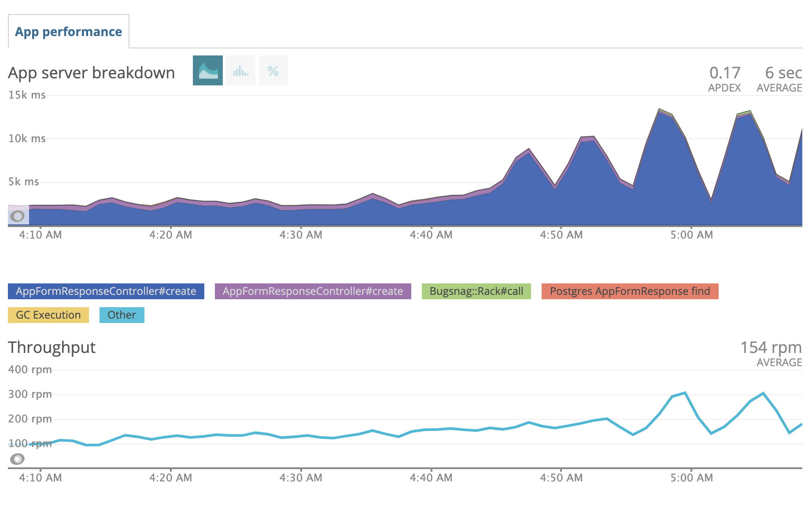Screen dimensions: 812x514
Task: Open the App performance tab
Action: click(x=69, y=32)
